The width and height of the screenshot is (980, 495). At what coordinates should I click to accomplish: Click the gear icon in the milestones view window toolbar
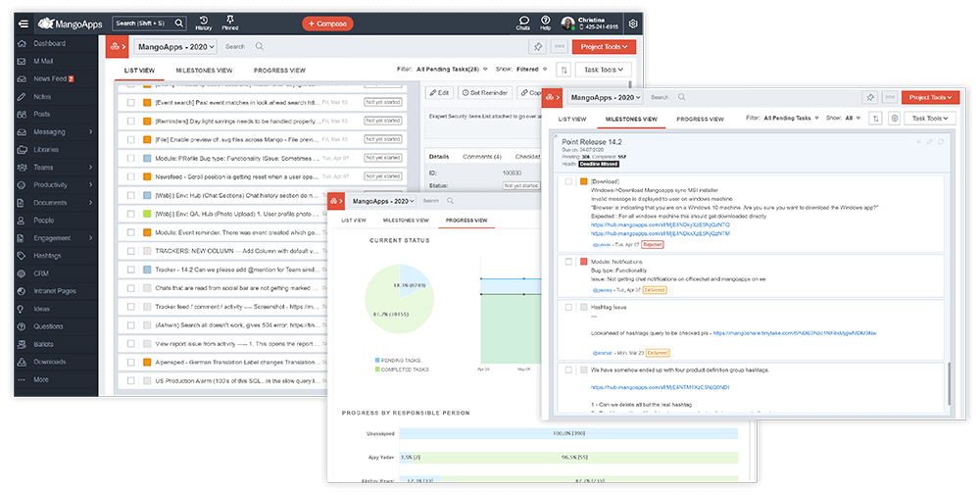pyautogui.click(x=895, y=119)
